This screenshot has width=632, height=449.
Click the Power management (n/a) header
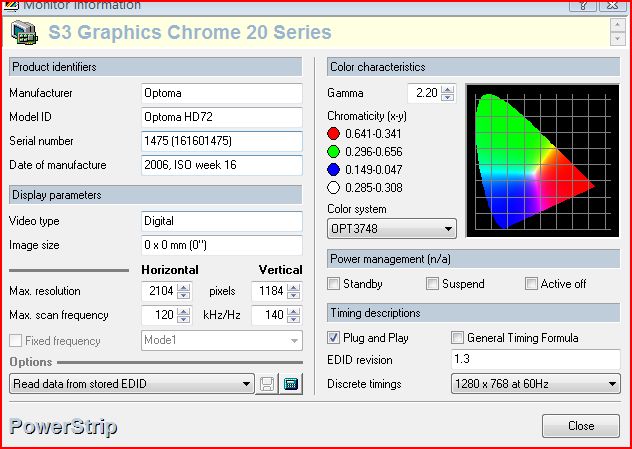pos(474,259)
